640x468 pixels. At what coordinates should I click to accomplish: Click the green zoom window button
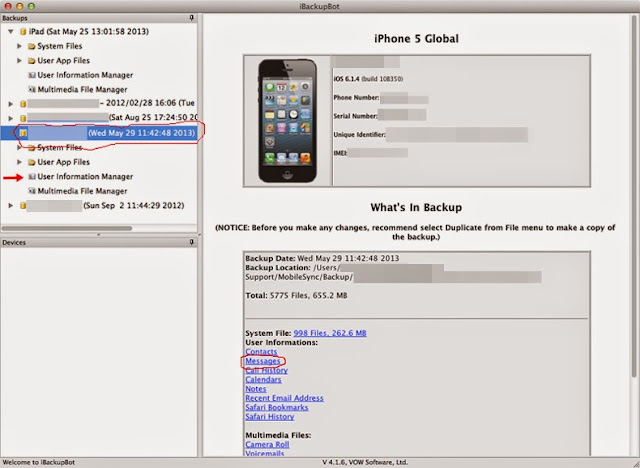pos(31,6)
